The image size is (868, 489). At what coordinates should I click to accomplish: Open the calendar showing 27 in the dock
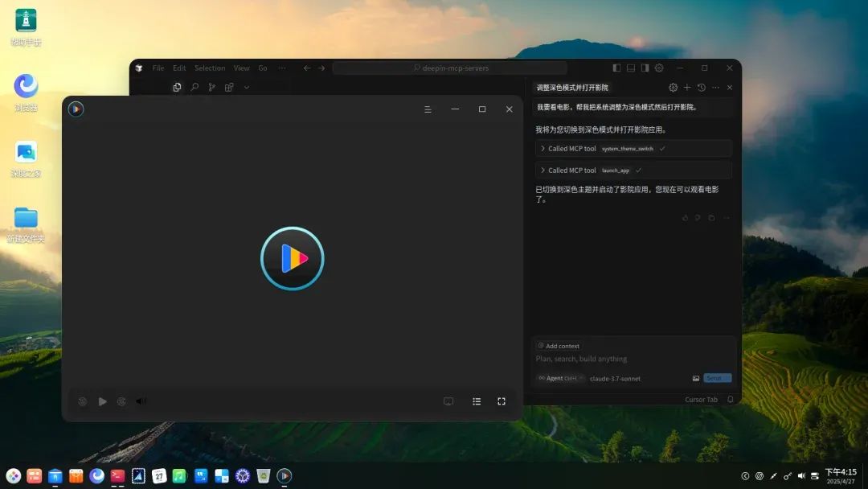[x=159, y=475]
